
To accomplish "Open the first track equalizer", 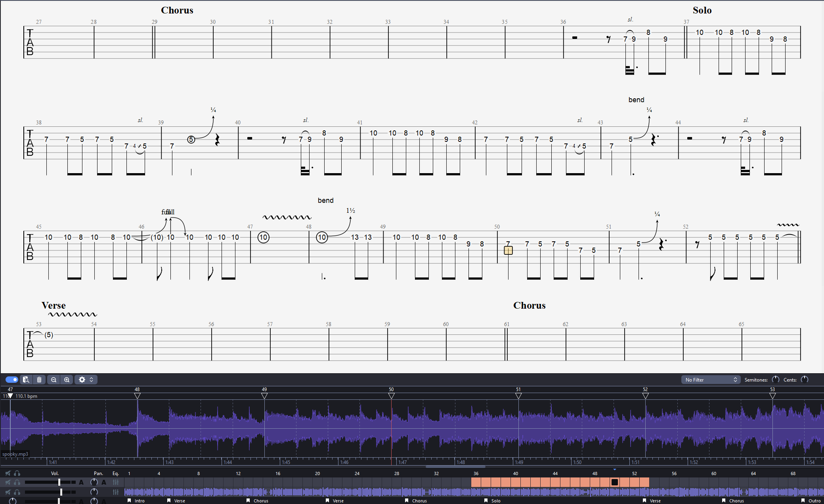I will [116, 482].
